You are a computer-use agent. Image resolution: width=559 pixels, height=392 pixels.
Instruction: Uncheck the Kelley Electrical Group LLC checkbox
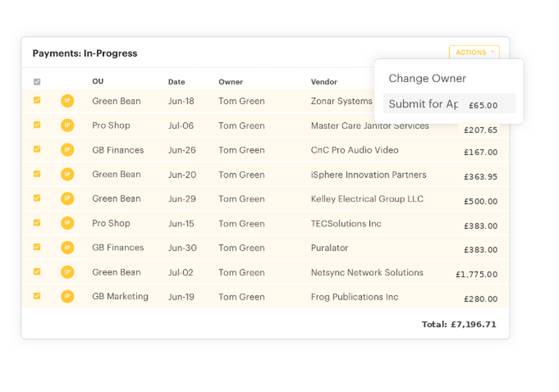[37, 198]
